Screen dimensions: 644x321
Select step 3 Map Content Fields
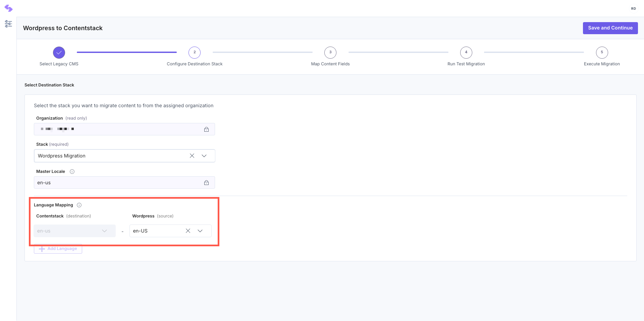point(330,52)
